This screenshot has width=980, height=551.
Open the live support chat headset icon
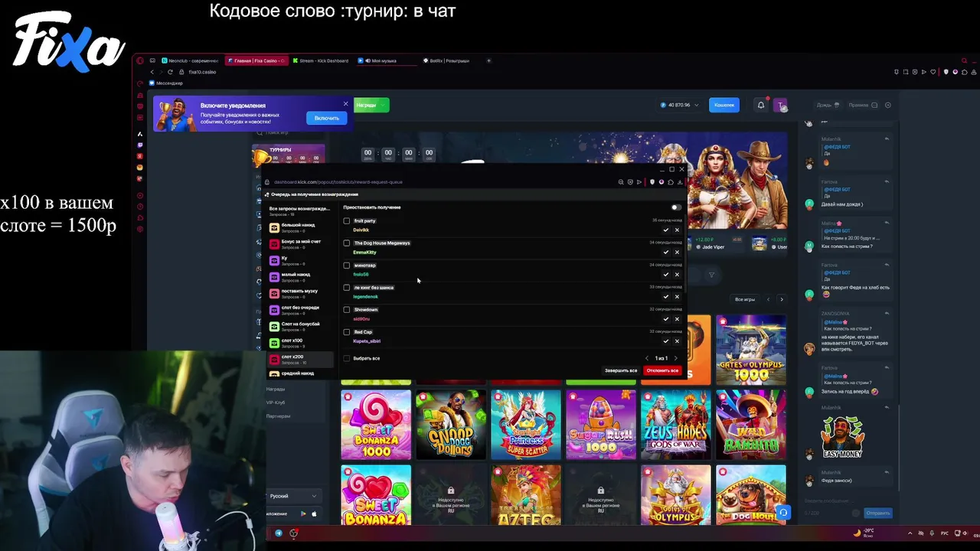coord(782,512)
